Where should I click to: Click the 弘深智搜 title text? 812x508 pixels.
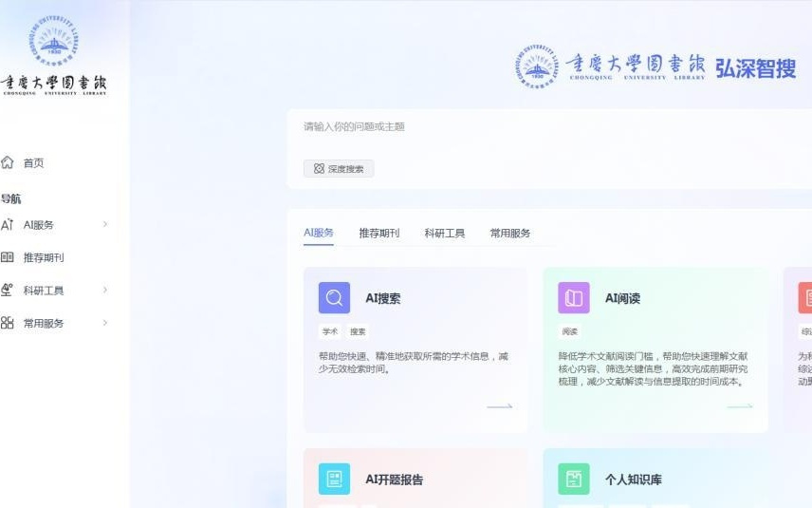(x=755, y=68)
